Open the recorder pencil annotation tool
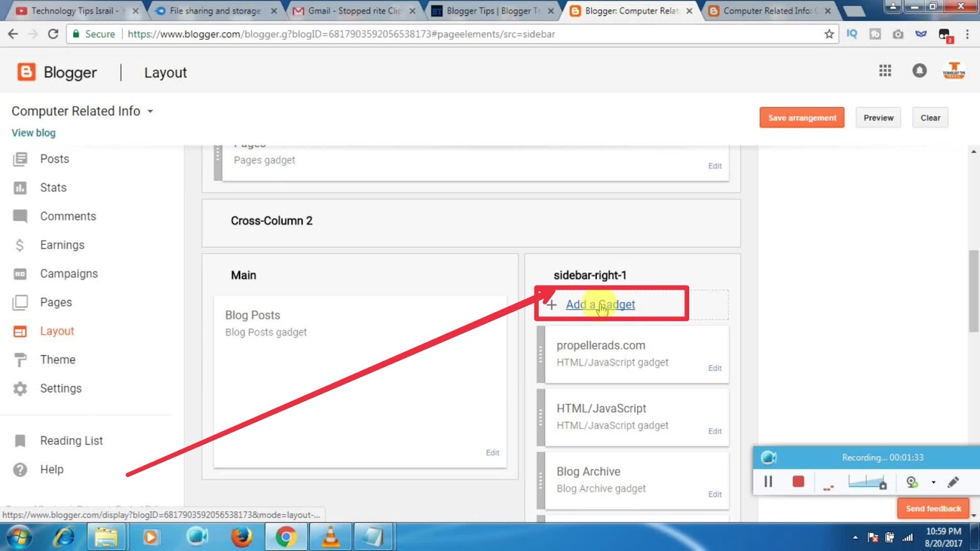Image resolution: width=980 pixels, height=551 pixels. pos(953,482)
